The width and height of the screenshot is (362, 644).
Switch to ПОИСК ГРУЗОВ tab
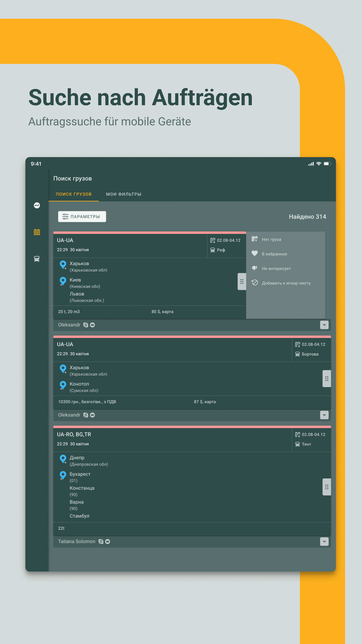coord(74,194)
